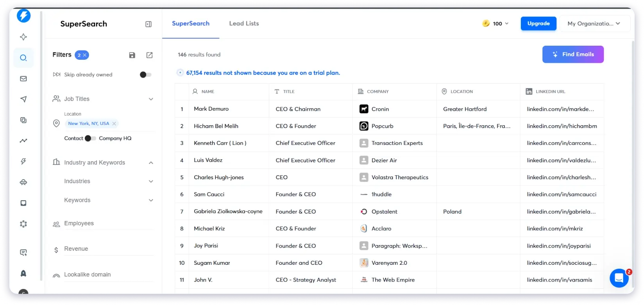This screenshot has height=305, width=644.
Task: Open the analytics trend line icon
Action: coord(23,141)
